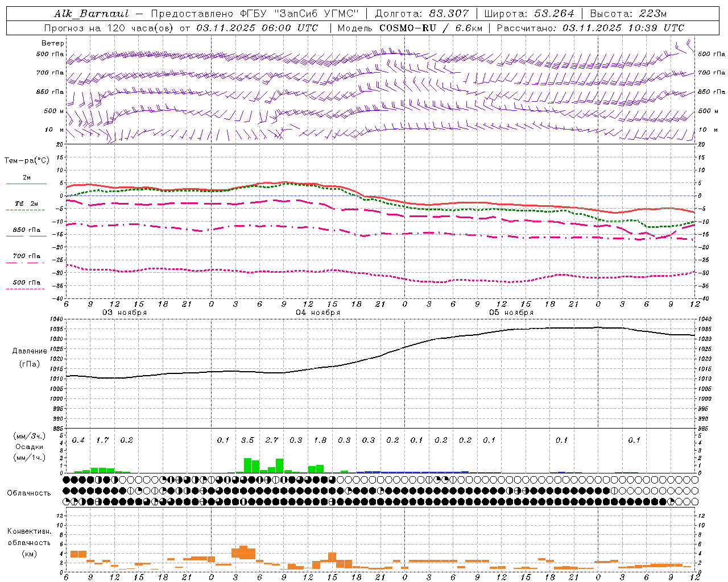Click the 10 м wind level label on right
This screenshot has width=728, height=582.
tap(708, 130)
